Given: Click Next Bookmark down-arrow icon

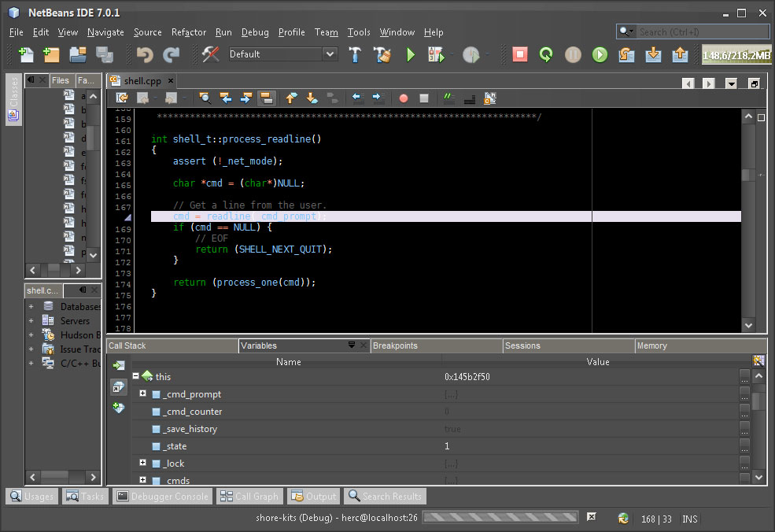Looking at the screenshot, I should (x=312, y=98).
